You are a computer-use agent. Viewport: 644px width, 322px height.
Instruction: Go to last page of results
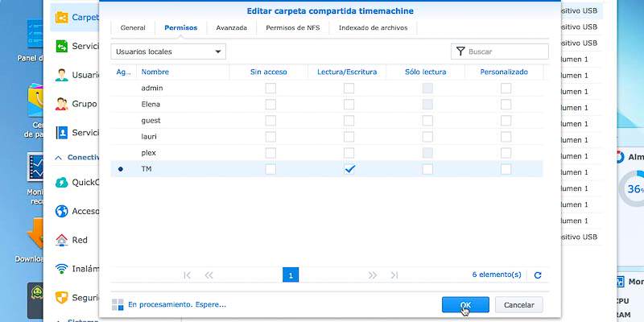[394, 275]
